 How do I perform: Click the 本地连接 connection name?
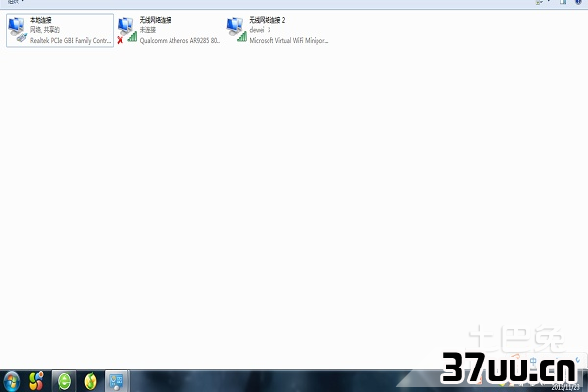pos(41,20)
